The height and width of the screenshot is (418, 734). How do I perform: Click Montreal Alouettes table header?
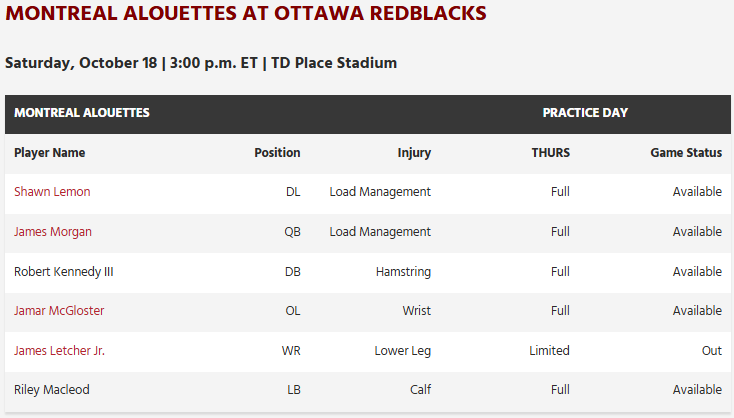coord(82,113)
